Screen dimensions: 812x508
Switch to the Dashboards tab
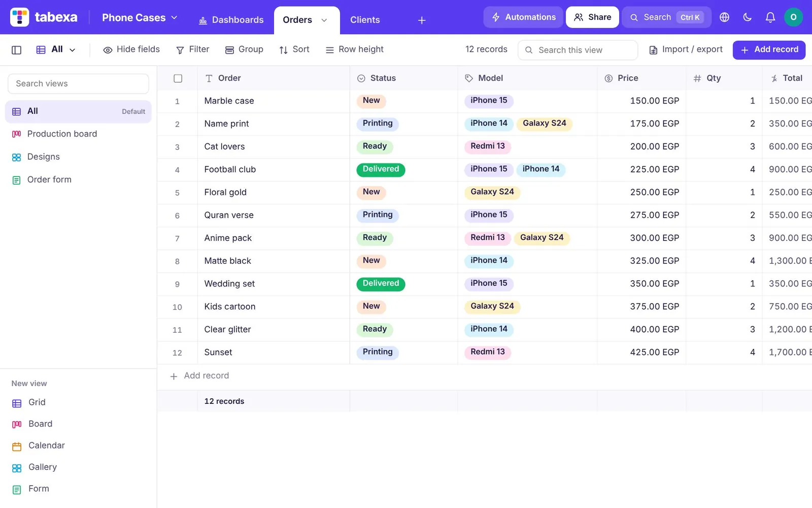point(231,20)
